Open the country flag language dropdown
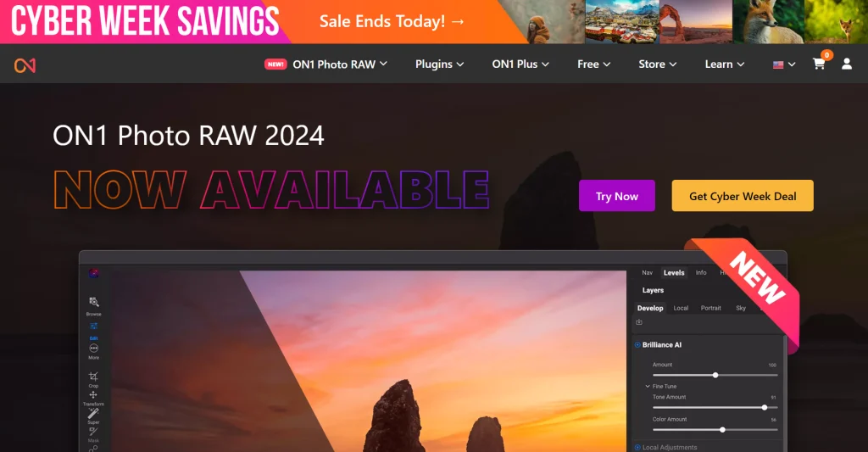 [784, 64]
